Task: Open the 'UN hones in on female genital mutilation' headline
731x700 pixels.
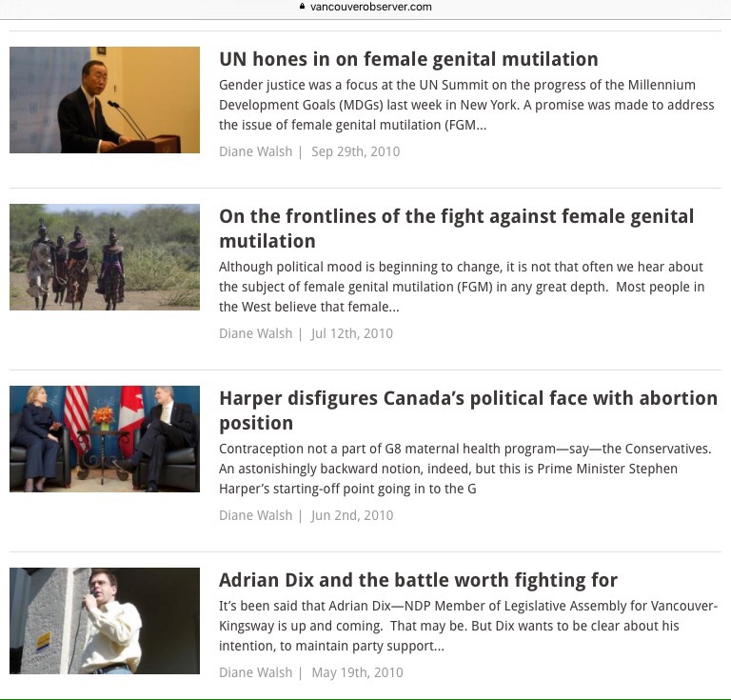Action: tap(408, 59)
